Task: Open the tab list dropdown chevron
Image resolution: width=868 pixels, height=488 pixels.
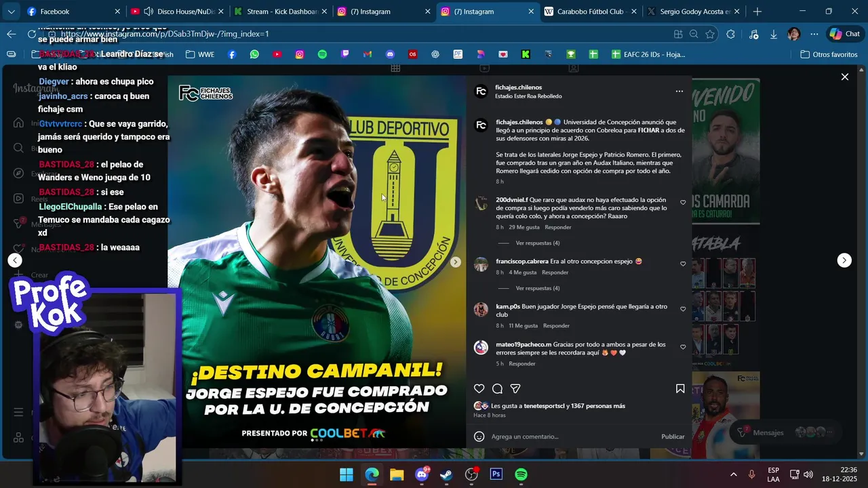Action: (x=11, y=12)
